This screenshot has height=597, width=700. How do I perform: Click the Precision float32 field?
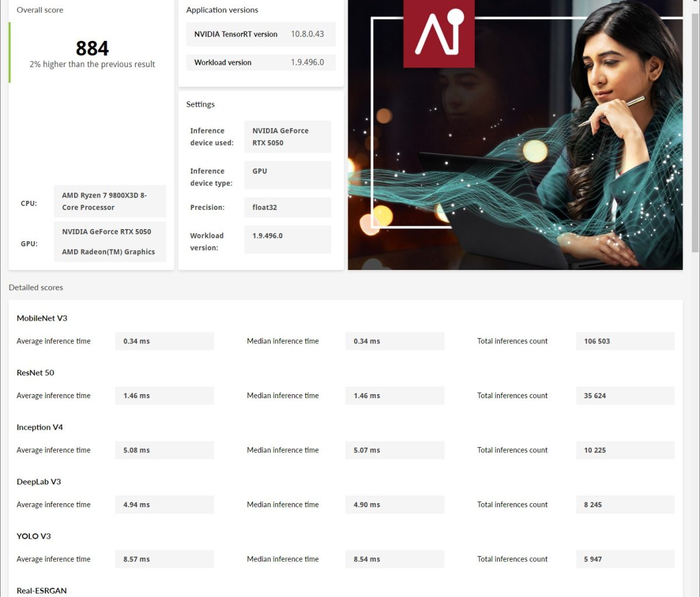(287, 208)
